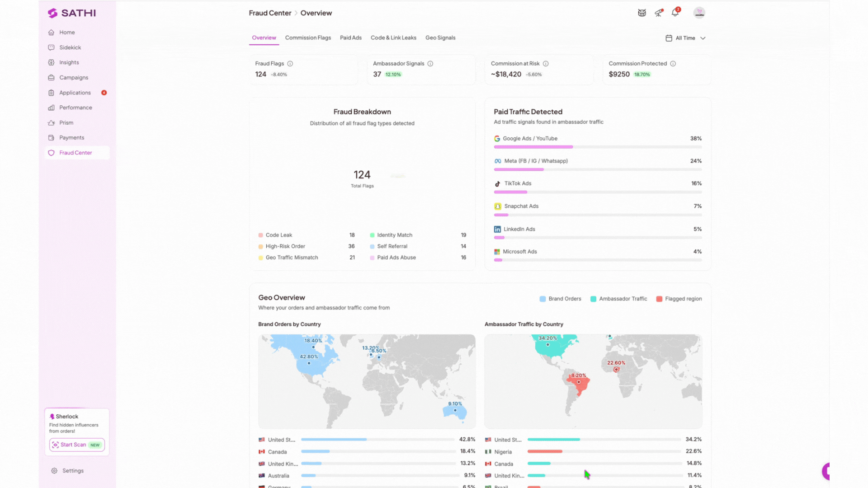Click the Nigeria row in ambassador traffic list

coord(593,452)
